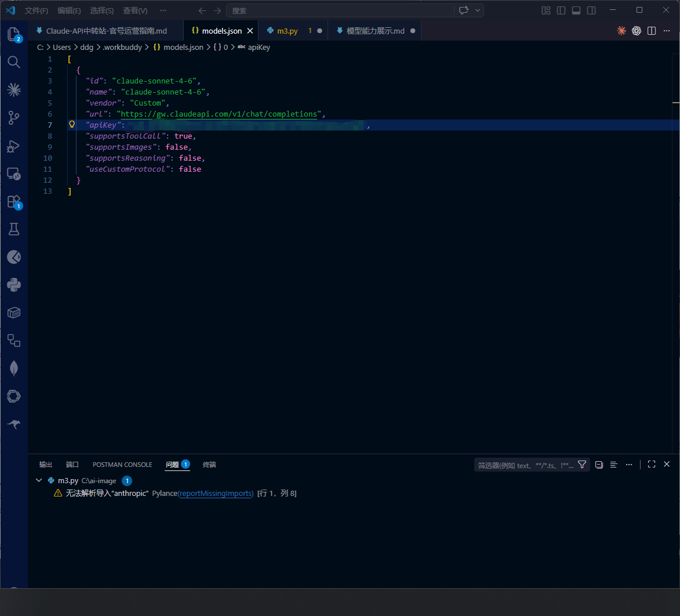Click the ChatGPT icon in editor toolbar

pyautogui.click(x=636, y=31)
